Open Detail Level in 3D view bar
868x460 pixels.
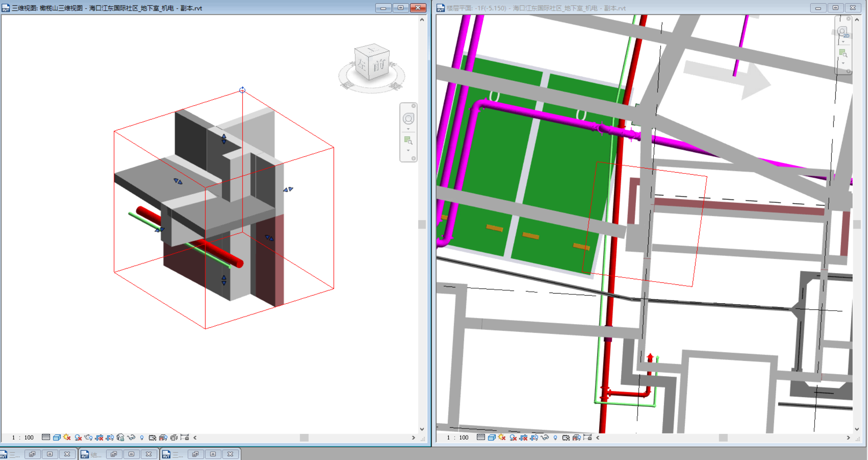46,438
